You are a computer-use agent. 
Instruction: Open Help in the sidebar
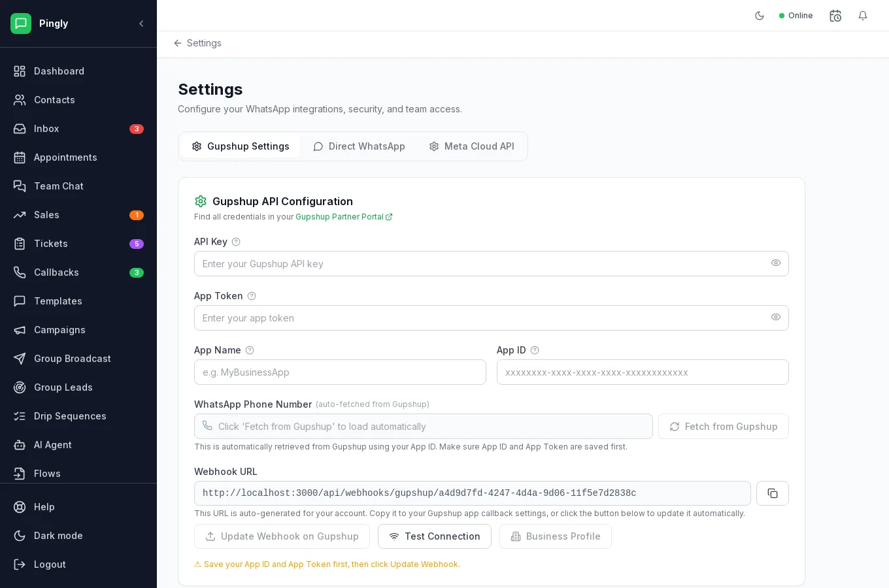(78, 507)
